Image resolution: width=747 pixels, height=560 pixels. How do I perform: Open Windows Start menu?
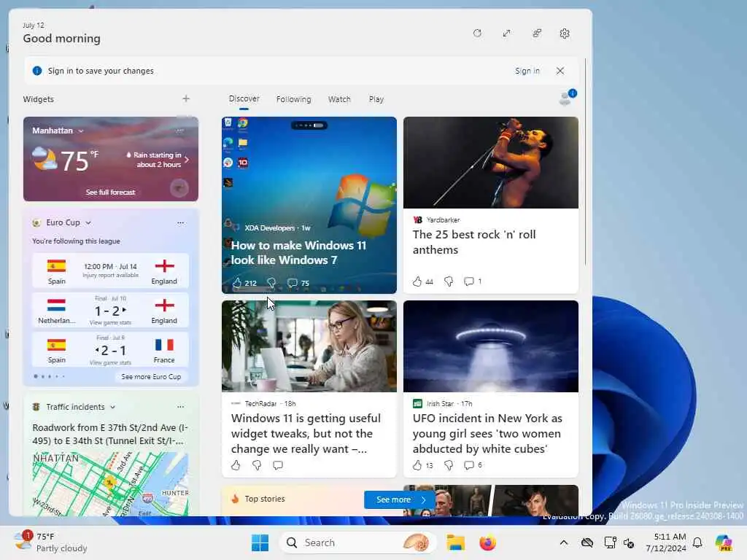tap(260, 542)
